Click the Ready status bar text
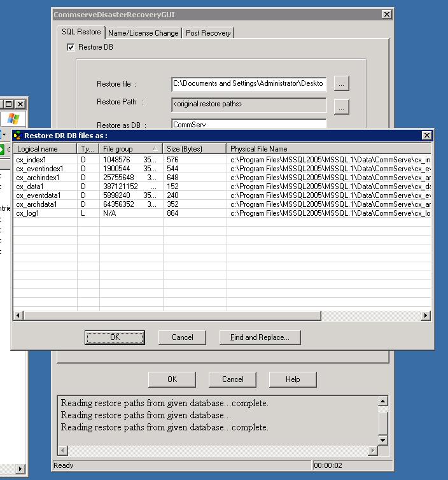448x480 pixels. coord(64,465)
